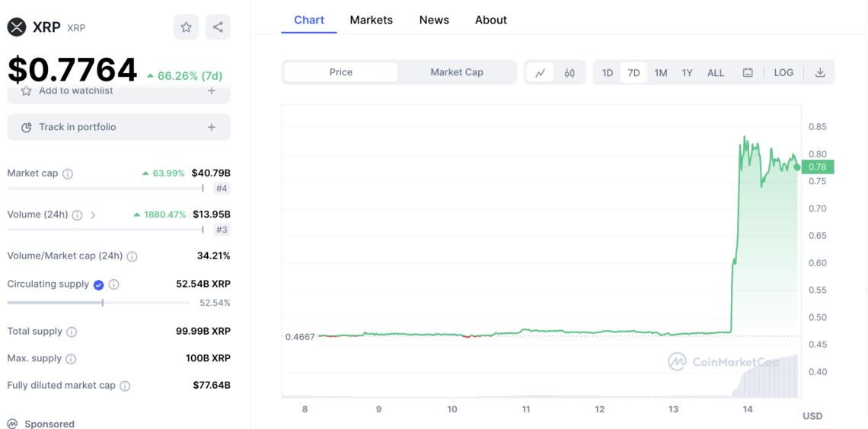Click the Circulating supply progress bar

point(98,303)
